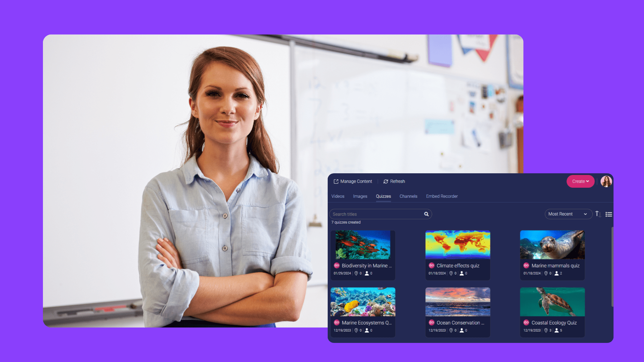Click the sort ascending/descending icon
644x362 pixels.
598,214
